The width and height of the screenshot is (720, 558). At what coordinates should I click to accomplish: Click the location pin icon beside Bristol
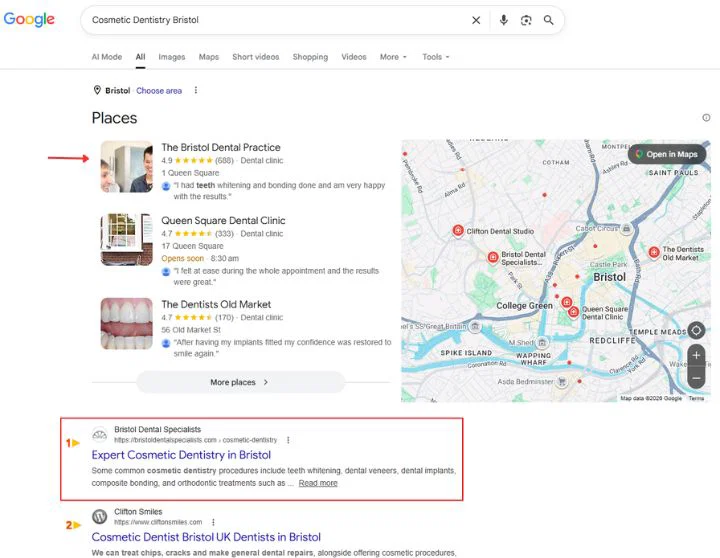pos(97,90)
